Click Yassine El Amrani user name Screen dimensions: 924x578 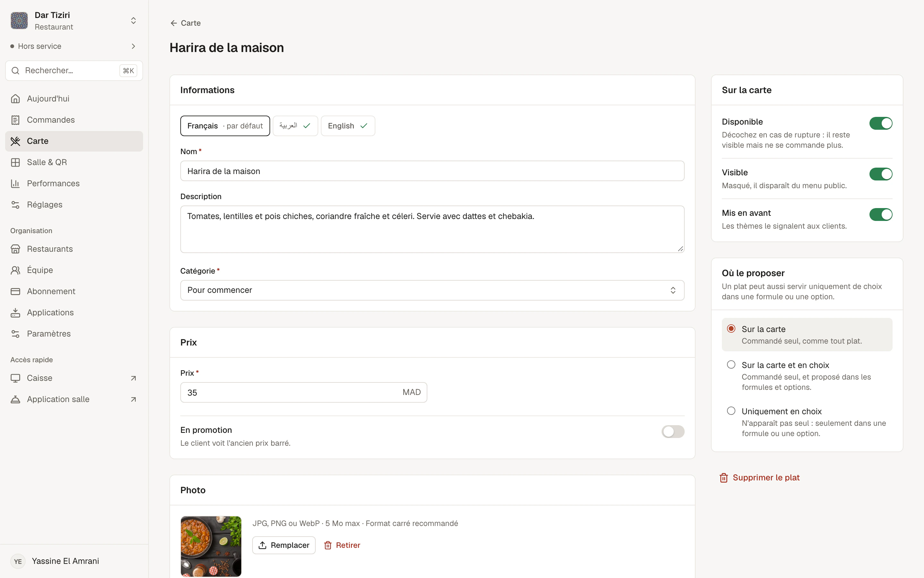65,561
